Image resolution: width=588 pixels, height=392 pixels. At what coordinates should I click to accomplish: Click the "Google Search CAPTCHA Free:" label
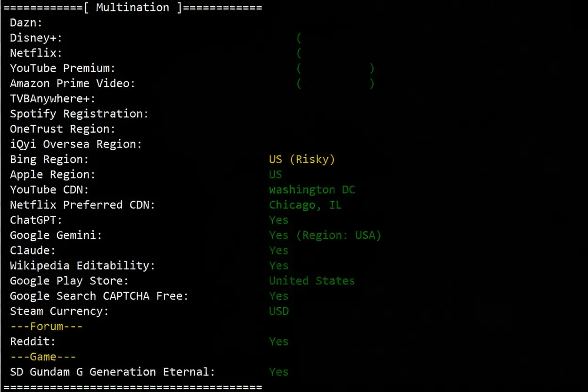99,296
